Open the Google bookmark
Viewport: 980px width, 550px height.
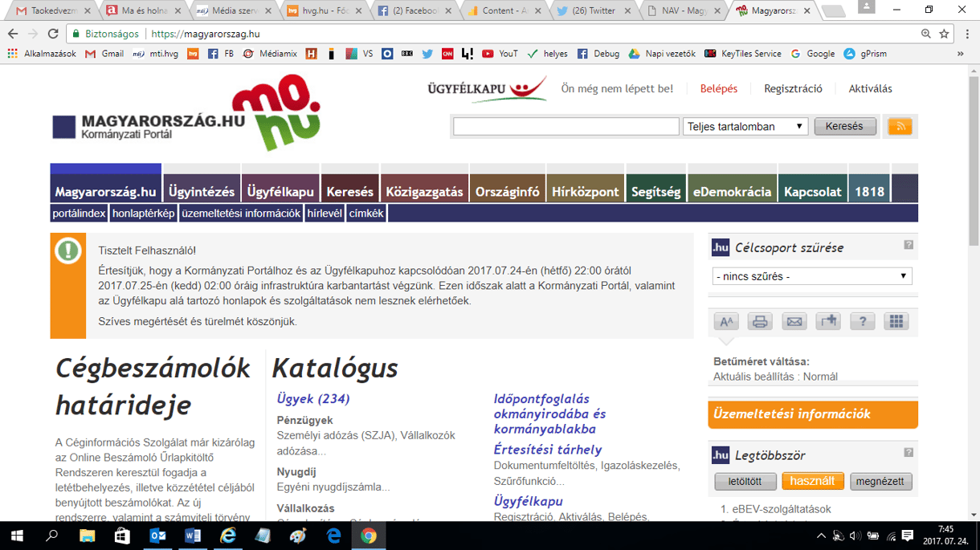coord(812,54)
